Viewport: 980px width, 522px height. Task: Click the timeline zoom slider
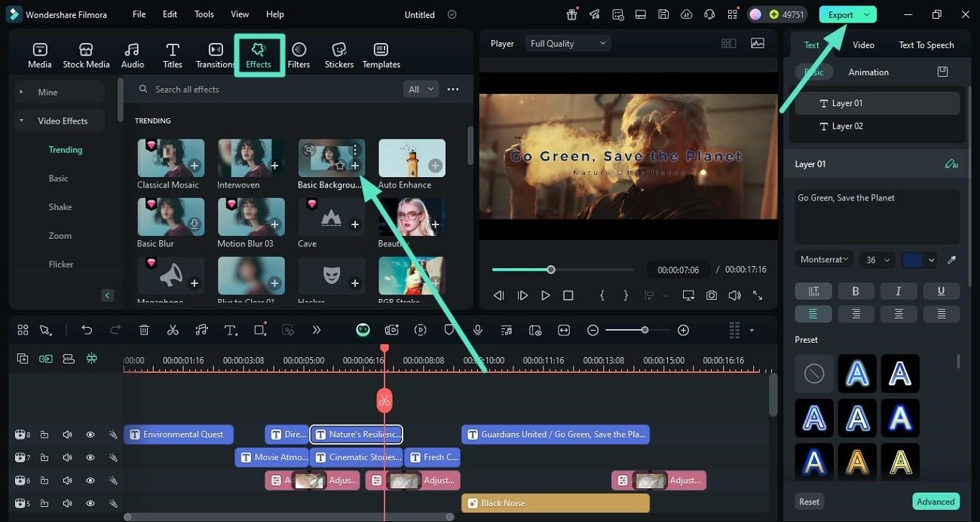pyautogui.click(x=639, y=330)
